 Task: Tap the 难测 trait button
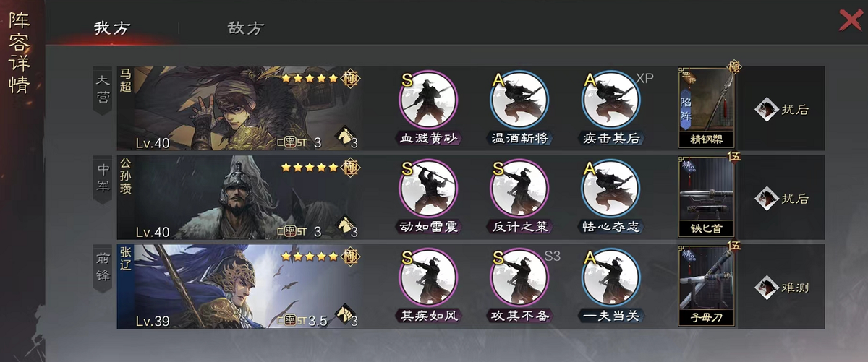[x=782, y=288]
